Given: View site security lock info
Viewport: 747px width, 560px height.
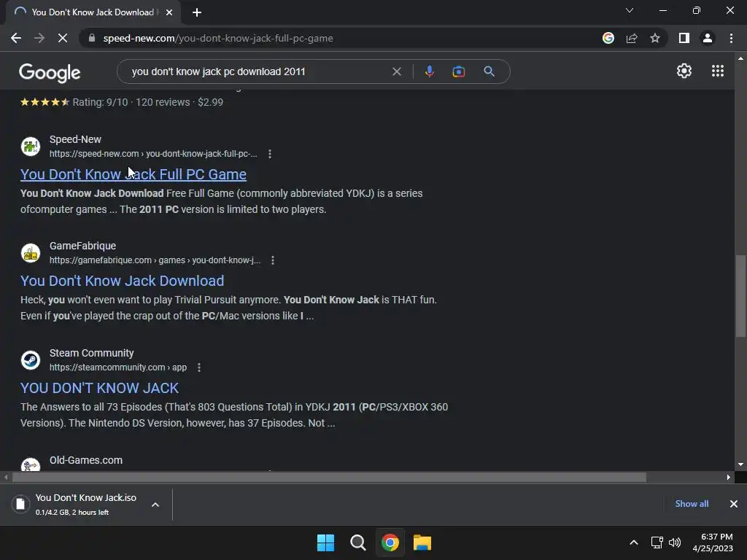Looking at the screenshot, I should click(92, 38).
